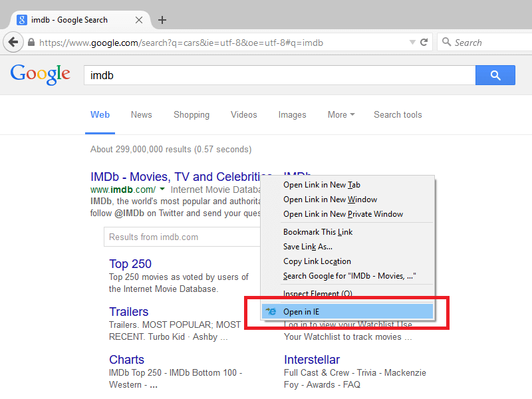Screen dimensions: 532x399
Task: Switch to the Images results tab
Action: [292, 114]
